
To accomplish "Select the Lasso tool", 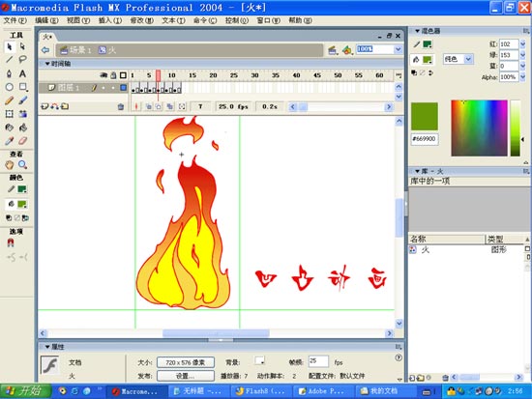I will click(22, 60).
